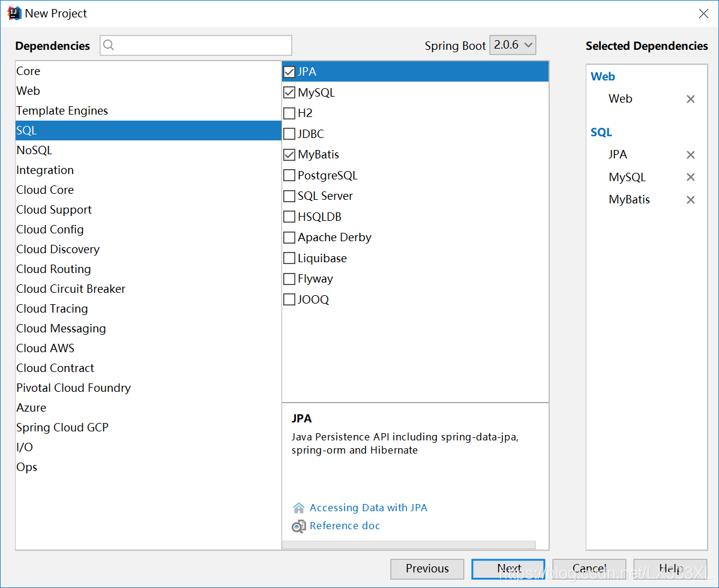This screenshot has height=588, width=719.
Task: Open the Accessing Data with JPA link
Action: coord(369,508)
